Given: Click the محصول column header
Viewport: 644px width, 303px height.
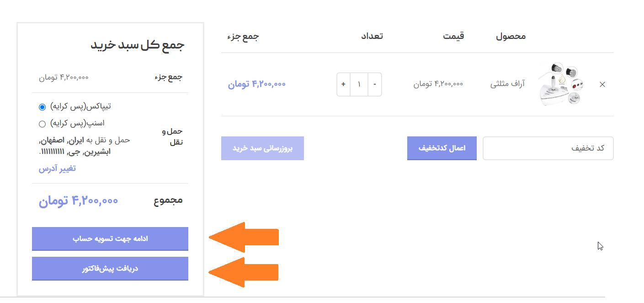Looking at the screenshot, I should pyautogui.click(x=511, y=36).
